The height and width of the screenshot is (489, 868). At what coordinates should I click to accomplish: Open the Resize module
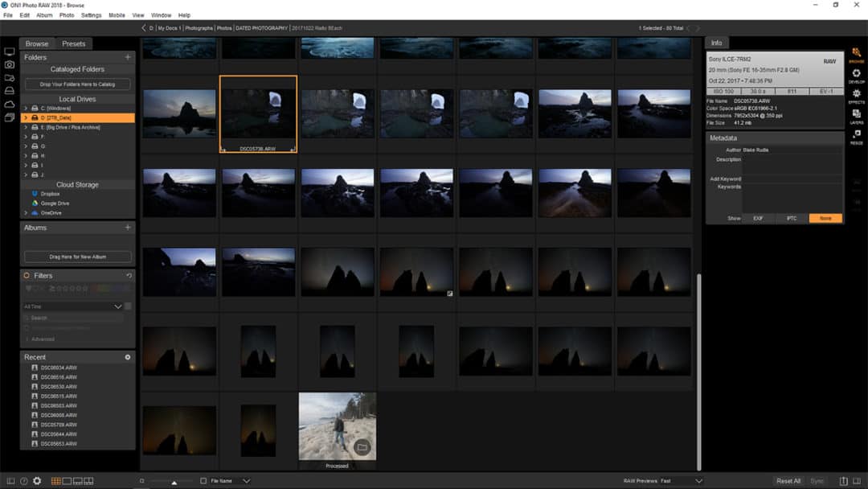856,136
